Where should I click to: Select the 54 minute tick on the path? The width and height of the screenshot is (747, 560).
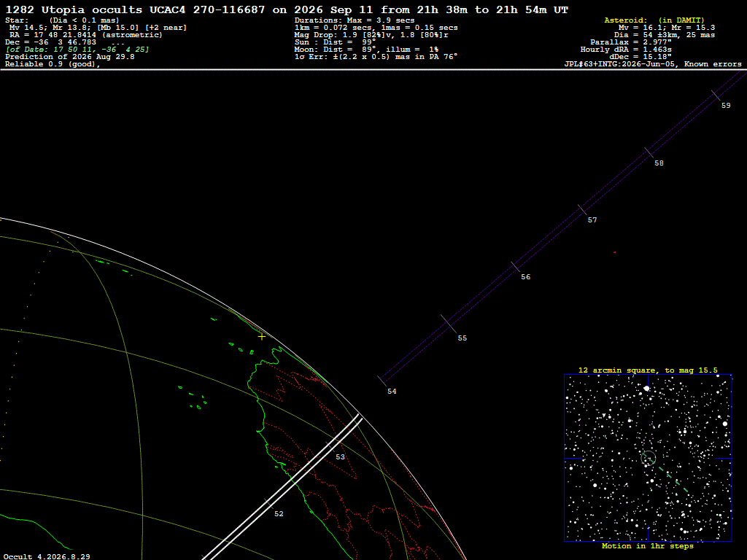coord(382,381)
